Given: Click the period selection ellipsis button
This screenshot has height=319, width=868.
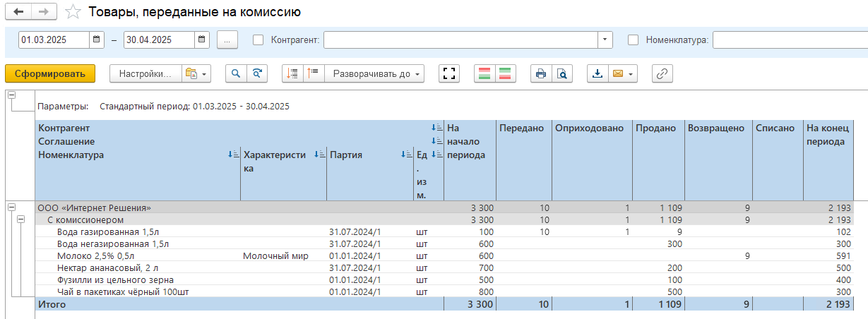Looking at the screenshot, I should click(x=226, y=40).
